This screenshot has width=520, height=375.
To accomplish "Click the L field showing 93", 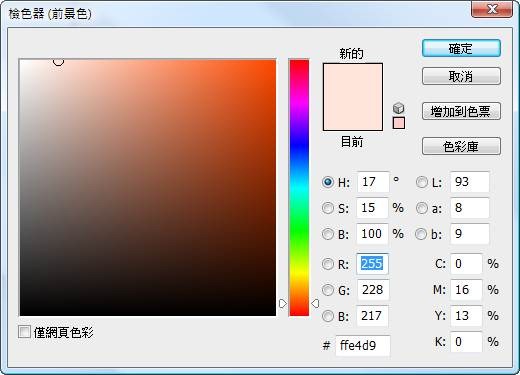I will tap(470, 182).
